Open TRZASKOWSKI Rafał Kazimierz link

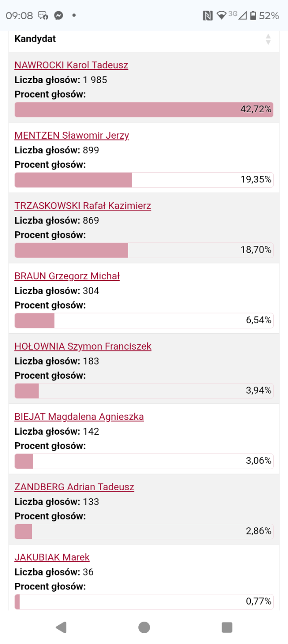(83, 206)
